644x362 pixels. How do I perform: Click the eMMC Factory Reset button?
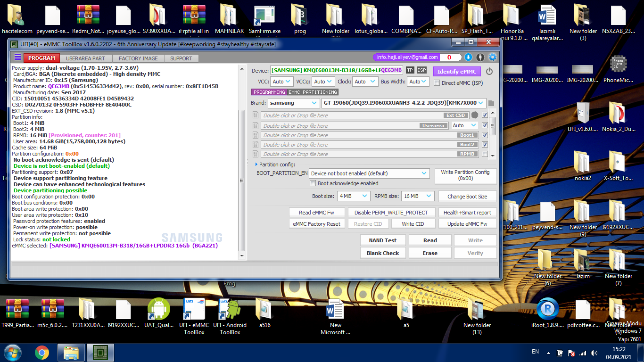coord(316,224)
